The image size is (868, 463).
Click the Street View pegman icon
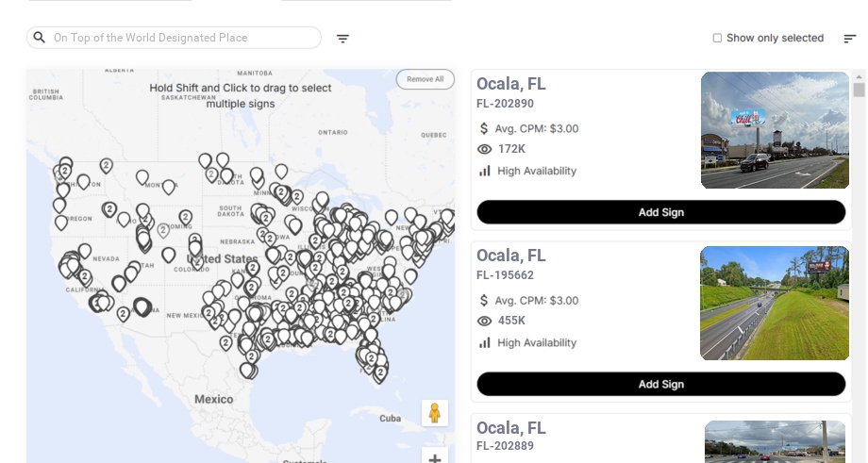pos(434,413)
